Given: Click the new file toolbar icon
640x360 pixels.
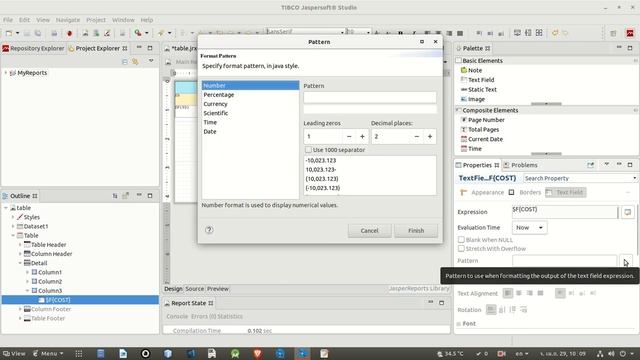Looking at the screenshot, I should (x=9, y=33).
